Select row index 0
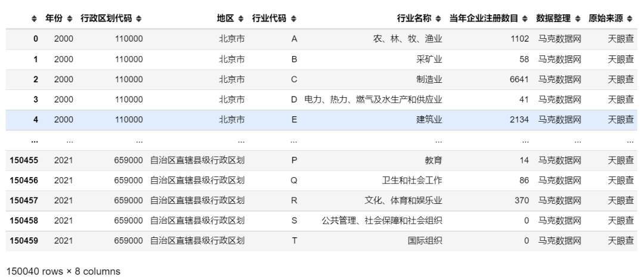Image resolution: width=644 pixels, height=279 pixels. pos(36,39)
